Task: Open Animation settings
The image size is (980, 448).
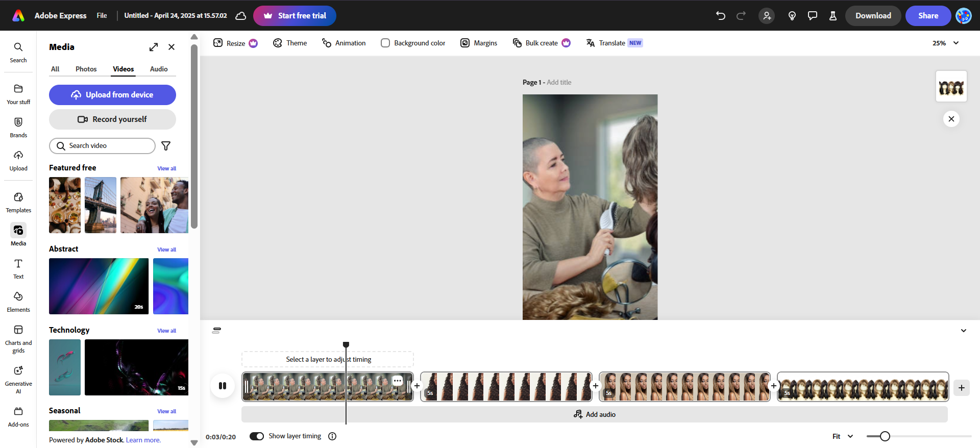Action: 344,43
